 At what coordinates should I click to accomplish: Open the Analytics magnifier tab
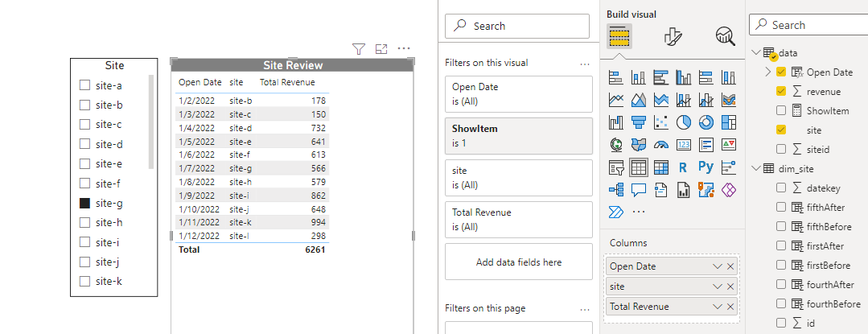point(725,36)
